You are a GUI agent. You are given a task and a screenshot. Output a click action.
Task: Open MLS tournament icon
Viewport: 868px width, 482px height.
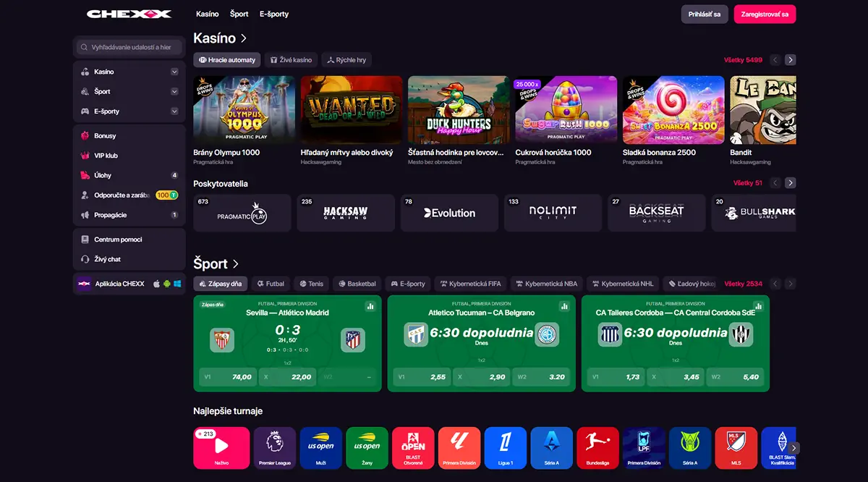[736, 448]
